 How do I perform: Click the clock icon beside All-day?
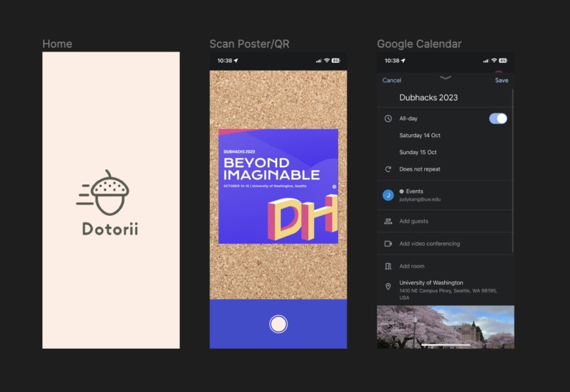coord(388,119)
